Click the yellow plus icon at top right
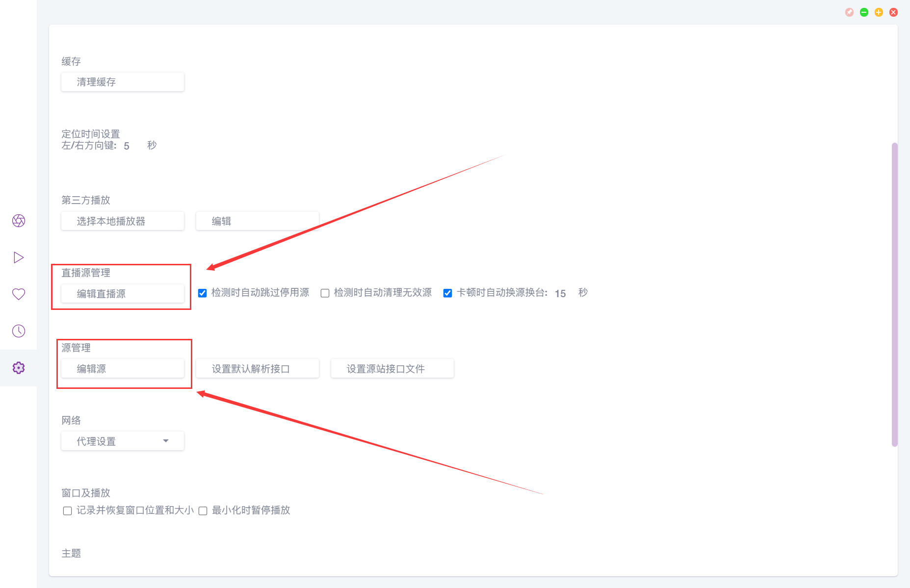The width and height of the screenshot is (910, 588). pos(879,12)
